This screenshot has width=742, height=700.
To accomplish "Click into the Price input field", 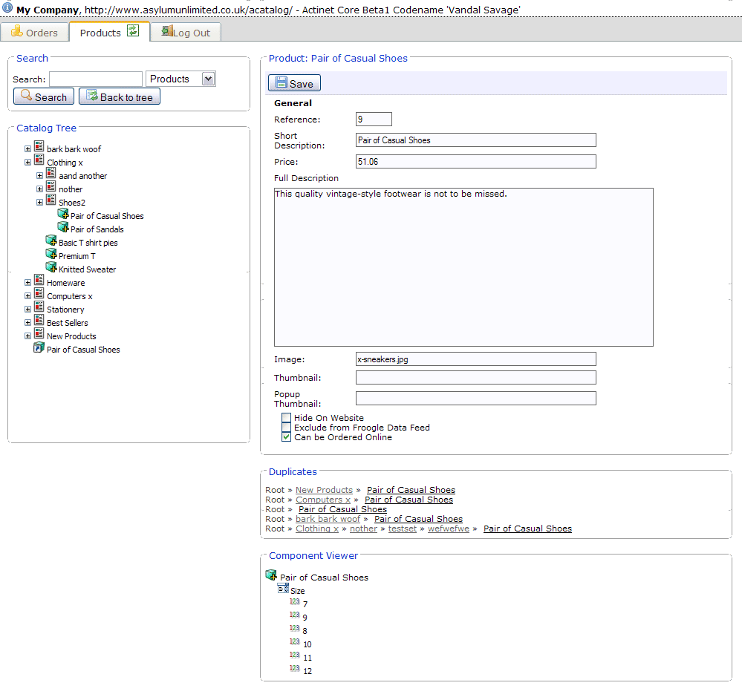I will tap(475, 162).
